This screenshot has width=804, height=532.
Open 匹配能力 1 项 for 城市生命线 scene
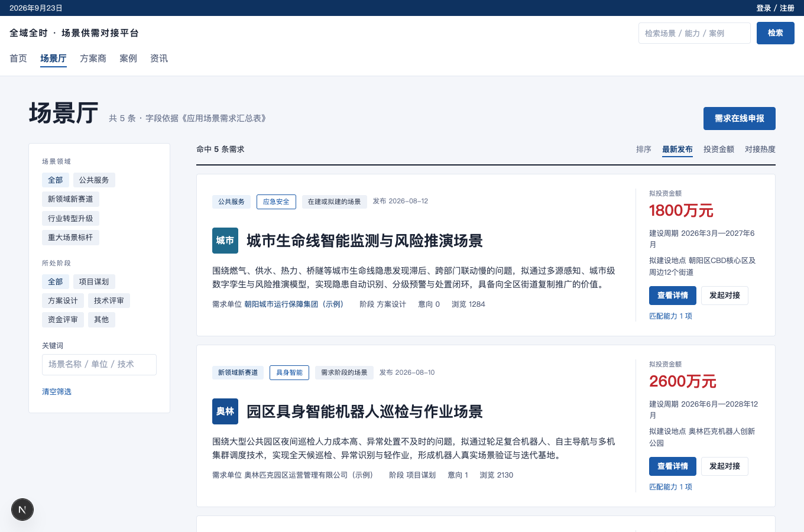pyautogui.click(x=670, y=316)
